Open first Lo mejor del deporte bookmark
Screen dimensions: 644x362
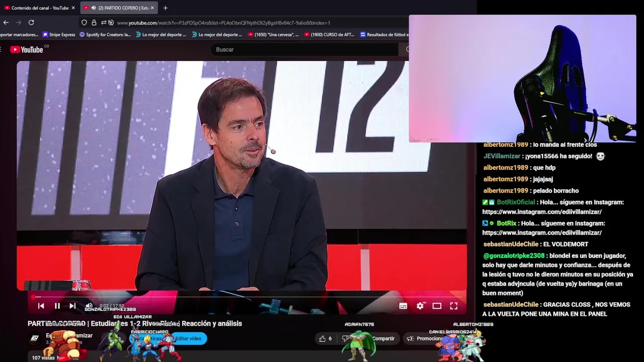point(161,35)
